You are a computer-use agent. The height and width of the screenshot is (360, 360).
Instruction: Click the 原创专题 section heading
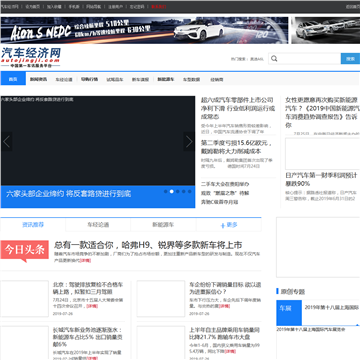pos(293,292)
